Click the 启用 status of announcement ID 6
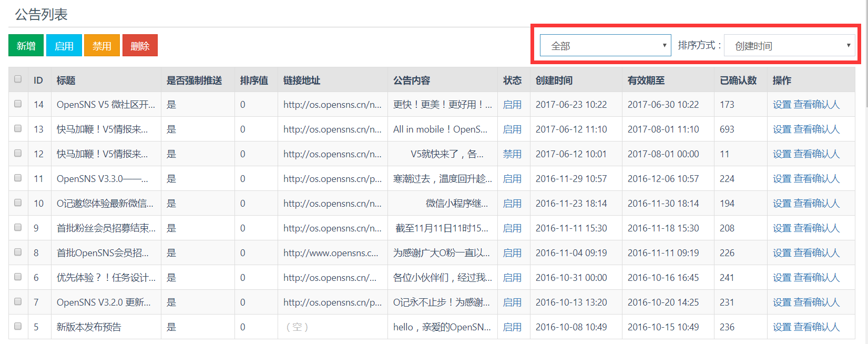The height and width of the screenshot is (344, 868). click(512, 278)
